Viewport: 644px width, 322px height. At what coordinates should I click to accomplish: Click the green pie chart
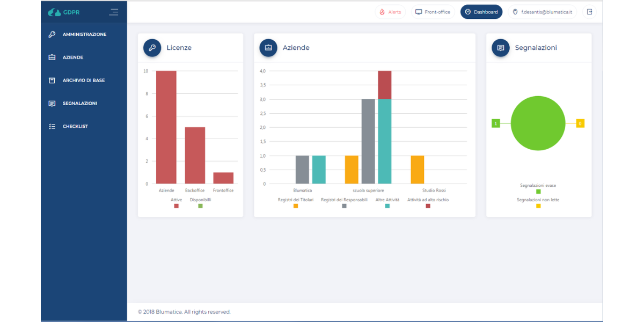538,123
